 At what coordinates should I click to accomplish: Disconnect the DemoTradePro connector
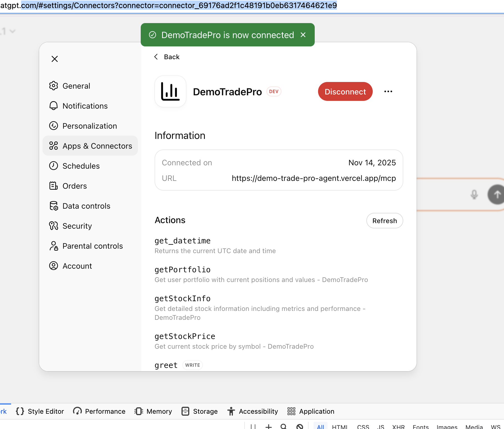pyautogui.click(x=345, y=91)
